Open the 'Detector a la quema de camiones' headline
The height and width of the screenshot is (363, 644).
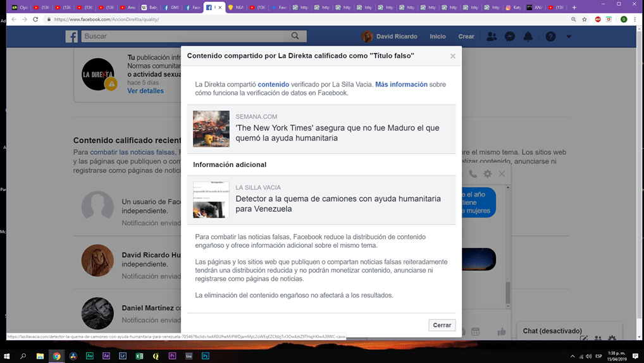[338, 204]
